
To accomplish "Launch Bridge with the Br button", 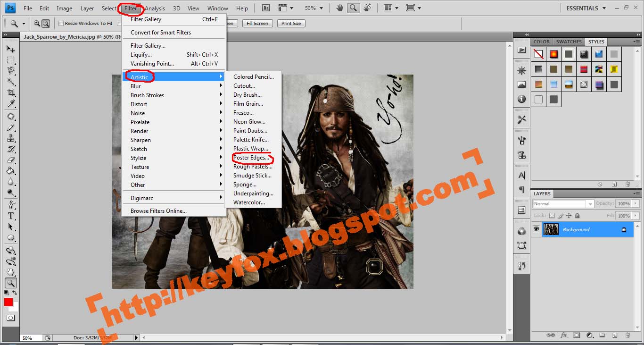I will click(266, 8).
